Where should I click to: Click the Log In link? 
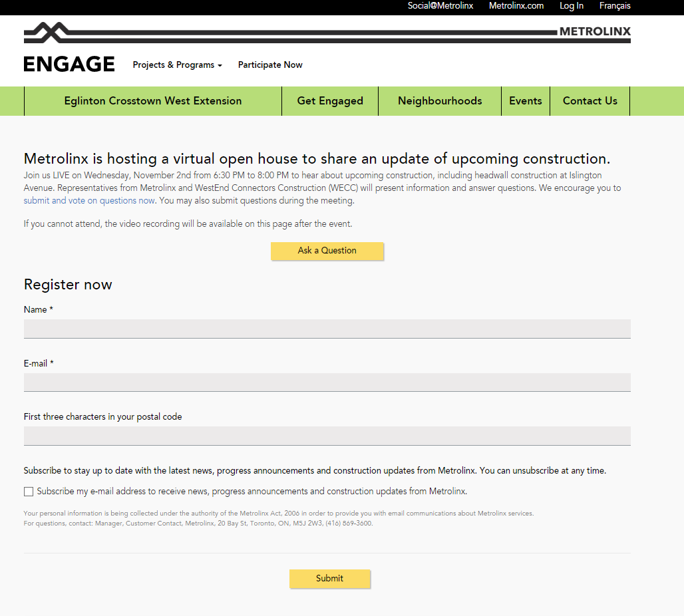tap(572, 6)
